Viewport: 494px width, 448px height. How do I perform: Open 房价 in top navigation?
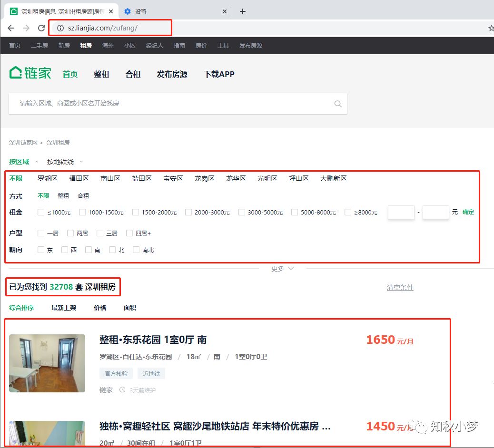[201, 46]
